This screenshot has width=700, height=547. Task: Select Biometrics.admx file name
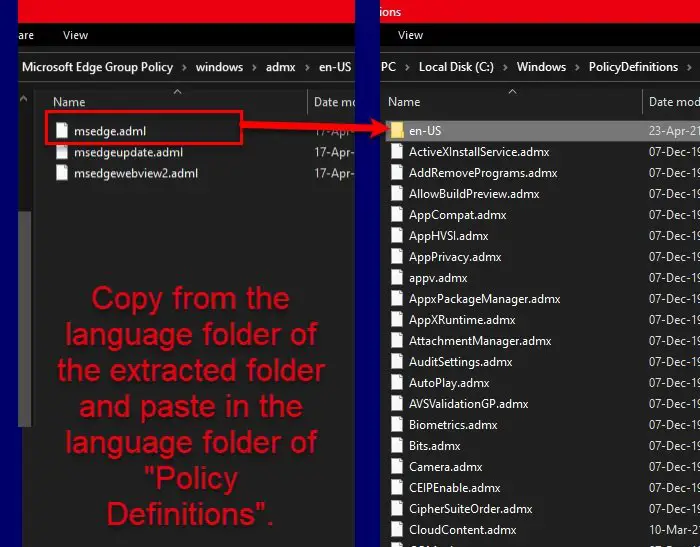click(x=453, y=425)
